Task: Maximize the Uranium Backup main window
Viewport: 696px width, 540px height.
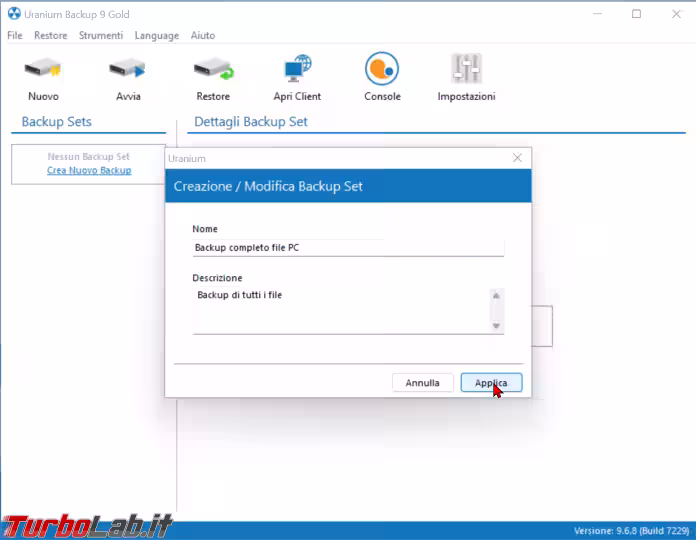Action: click(x=636, y=14)
